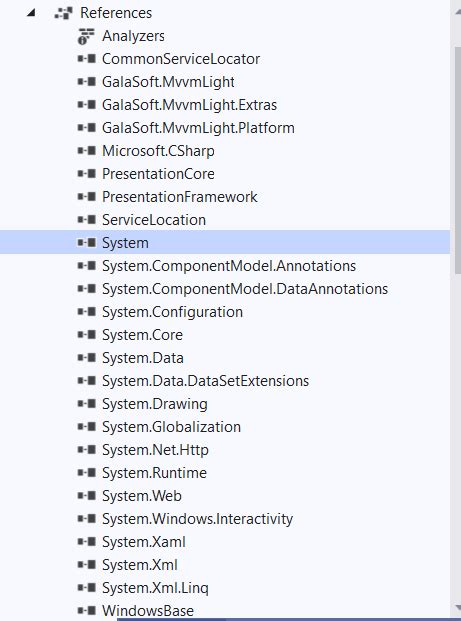Select CommonServiceLocator reference
Viewport: 461px width, 621px height.
click(x=181, y=59)
